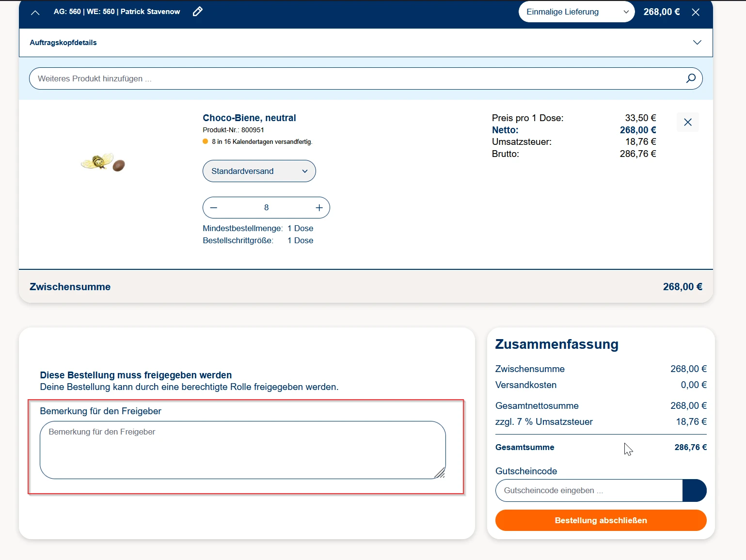Click the Bestellung abschließen button

click(601, 520)
